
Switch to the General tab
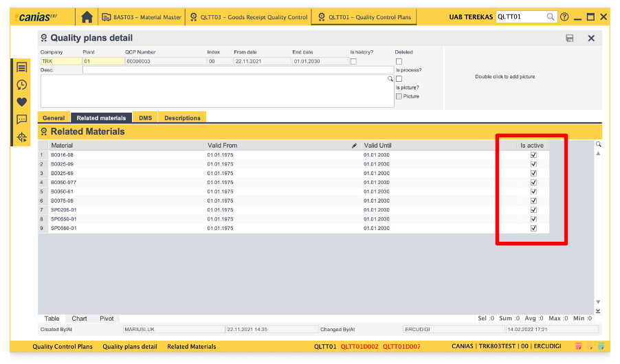[x=54, y=118]
